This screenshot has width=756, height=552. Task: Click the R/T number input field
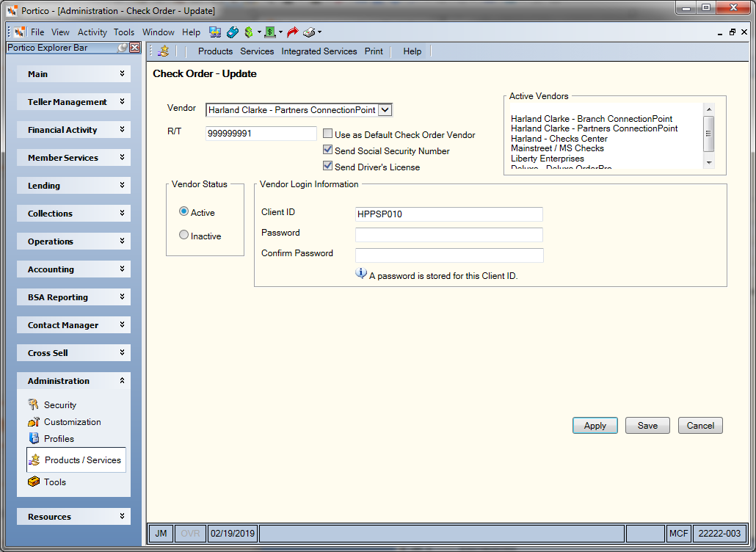coord(261,134)
